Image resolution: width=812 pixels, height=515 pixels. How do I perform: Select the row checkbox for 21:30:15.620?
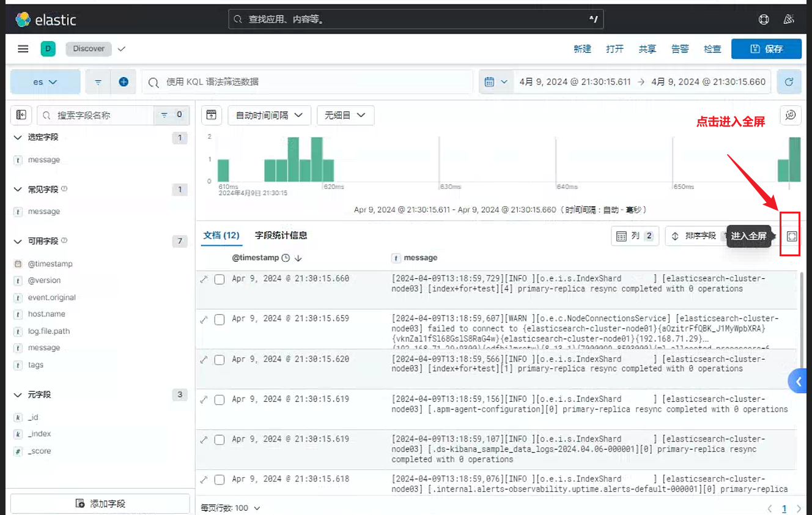pos(220,360)
